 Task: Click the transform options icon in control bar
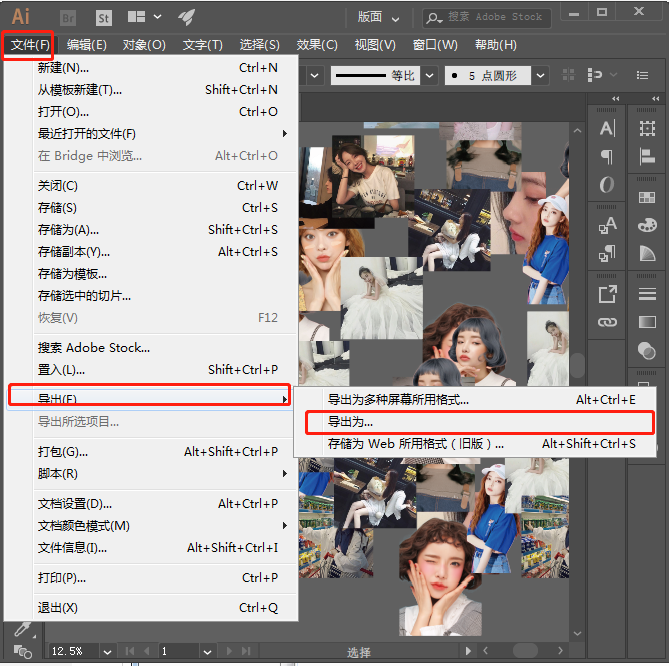(595, 75)
